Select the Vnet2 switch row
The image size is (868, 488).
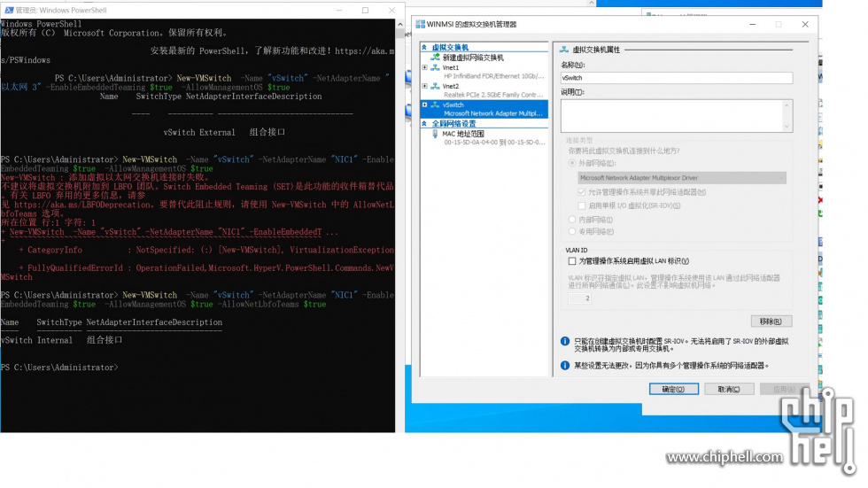coord(485,90)
